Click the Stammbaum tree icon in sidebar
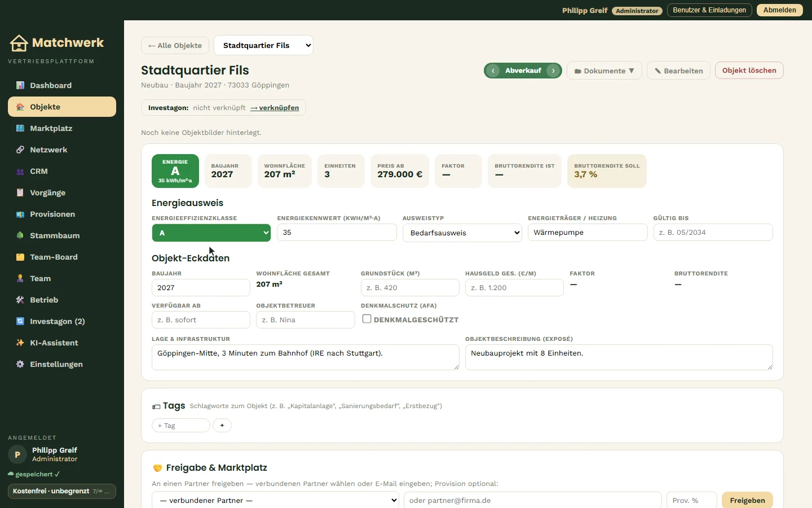 (20, 235)
